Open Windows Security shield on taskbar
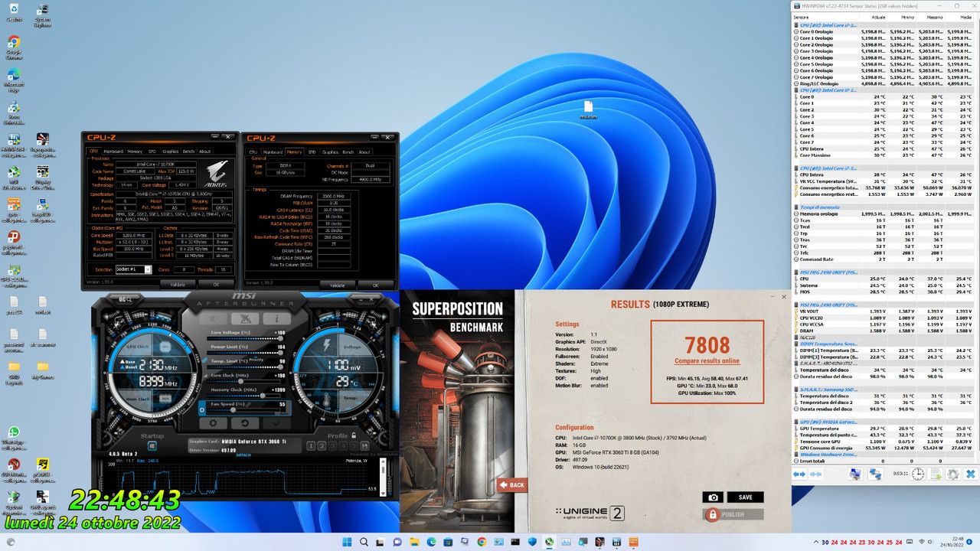980x551 pixels. pos(532,542)
